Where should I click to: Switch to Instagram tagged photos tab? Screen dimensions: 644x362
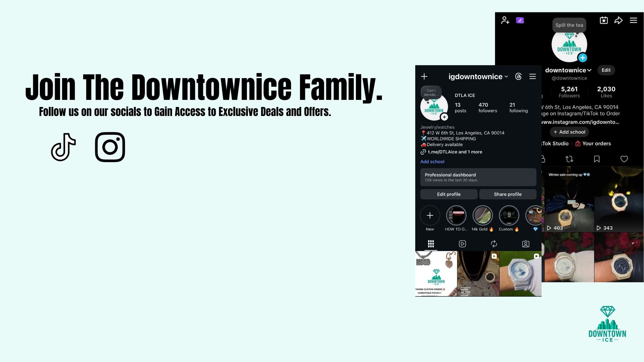(526, 244)
